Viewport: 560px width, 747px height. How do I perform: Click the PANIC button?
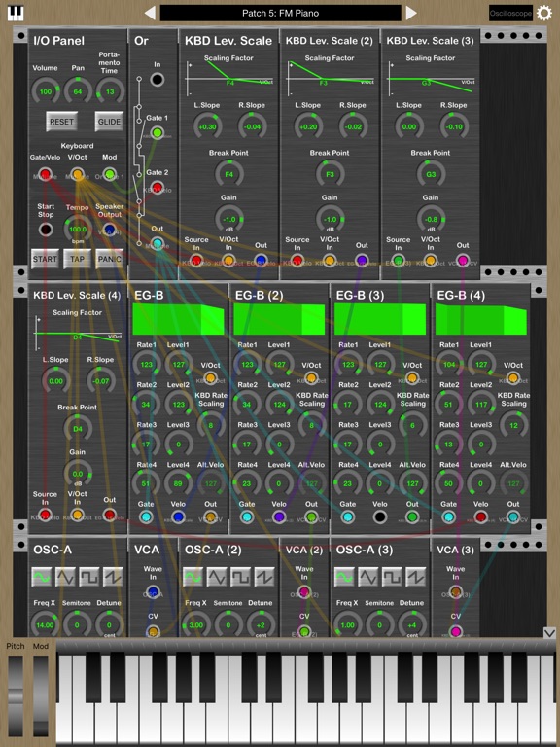(x=110, y=259)
